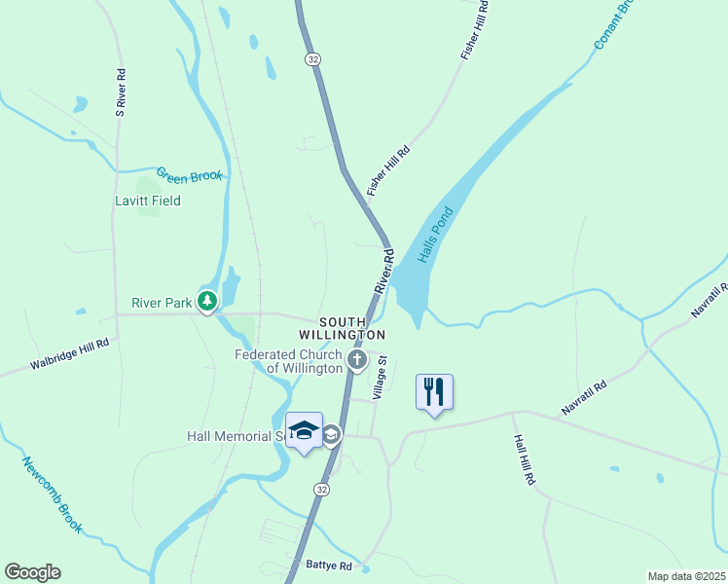Open the River Park tree pin

[207, 302]
